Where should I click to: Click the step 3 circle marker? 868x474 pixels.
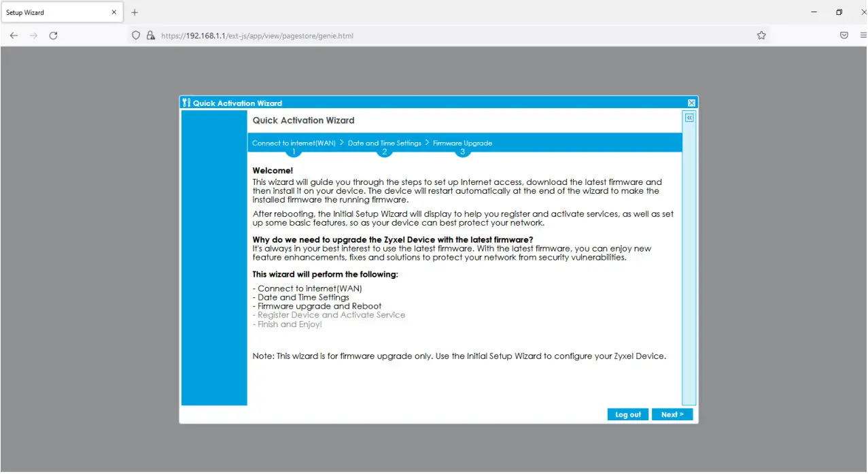point(463,152)
